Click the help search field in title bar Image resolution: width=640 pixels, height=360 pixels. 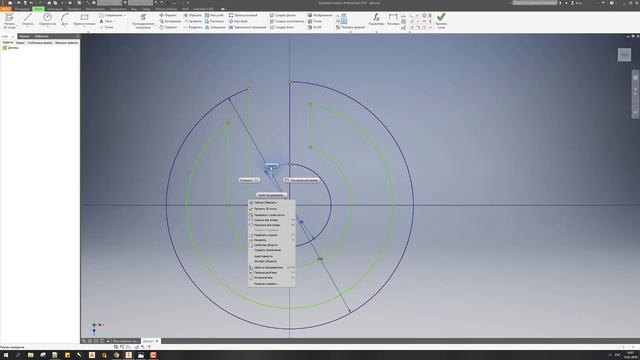[x=535, y=2]
